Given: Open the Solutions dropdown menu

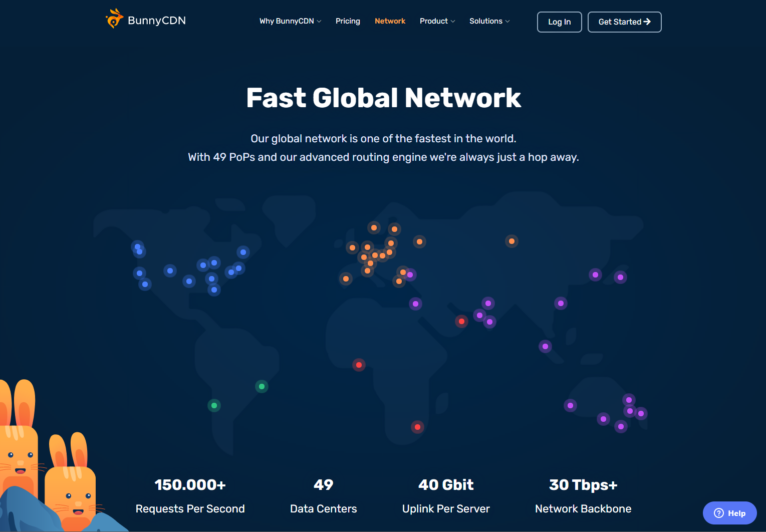Looking at the screenshot, I should [489, 21].
